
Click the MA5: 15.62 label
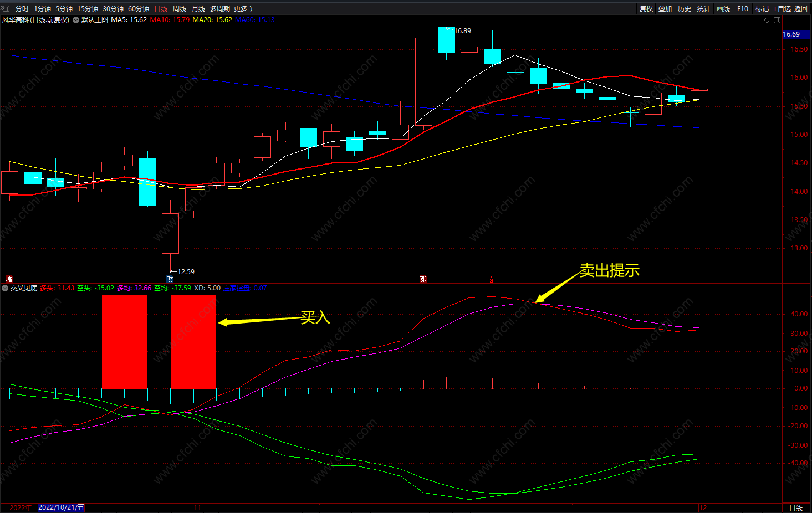tap(129, 20)
